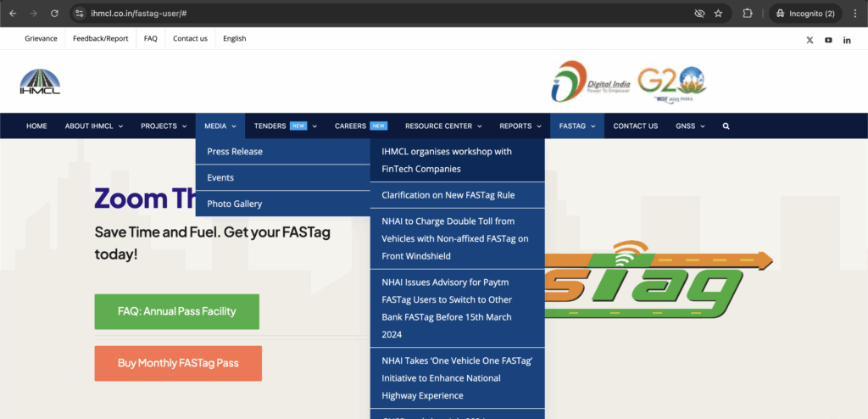Select Photo Gallery in Media menu

283,204
